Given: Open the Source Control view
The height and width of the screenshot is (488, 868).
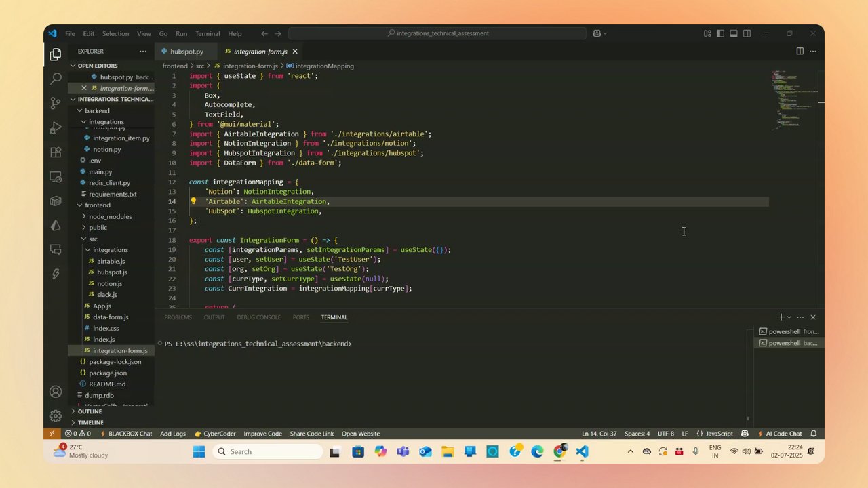Looking at the screenshot, I should tap(56, 103).
